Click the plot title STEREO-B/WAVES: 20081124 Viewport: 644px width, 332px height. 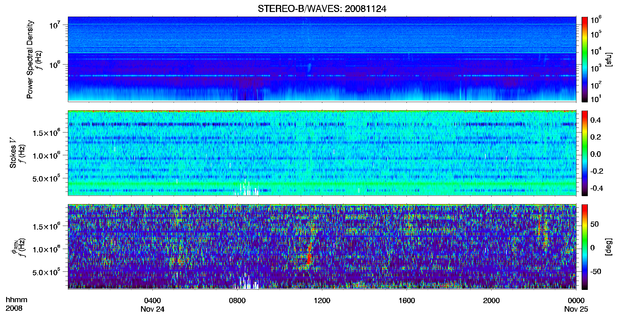point(322,9)
